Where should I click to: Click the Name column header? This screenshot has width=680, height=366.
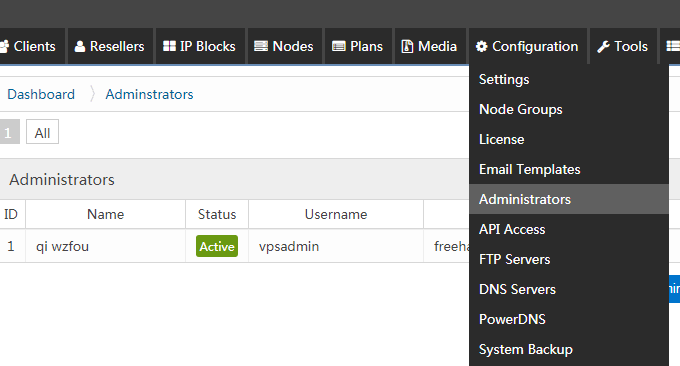pyautogui.click(x=105, y=214)
